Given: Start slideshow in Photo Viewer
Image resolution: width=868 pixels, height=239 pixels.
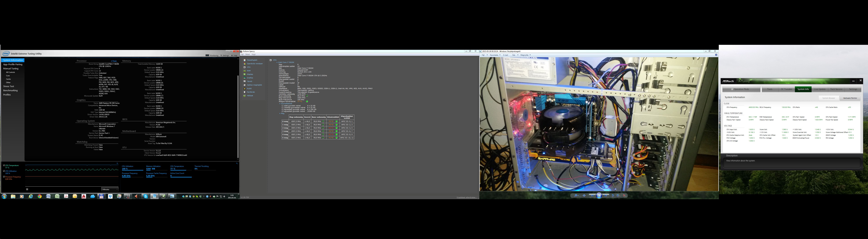Looking at the screenshot, I should pyautogui.click(x=599, y=196).
